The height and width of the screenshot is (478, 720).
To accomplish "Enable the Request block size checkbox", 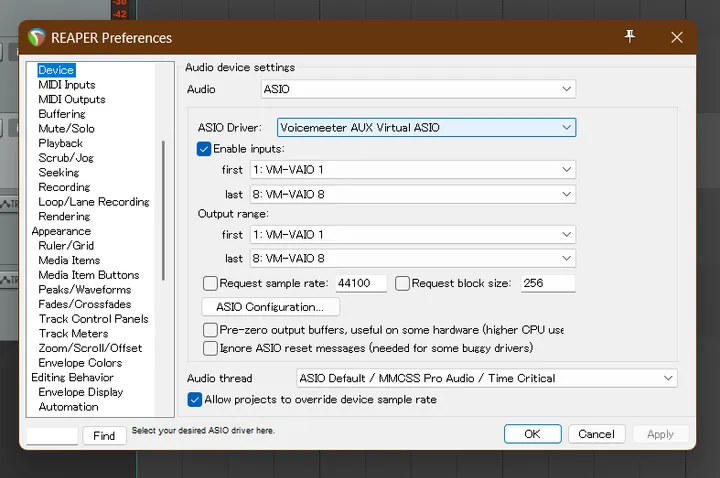I will click(x=403, y=283).
